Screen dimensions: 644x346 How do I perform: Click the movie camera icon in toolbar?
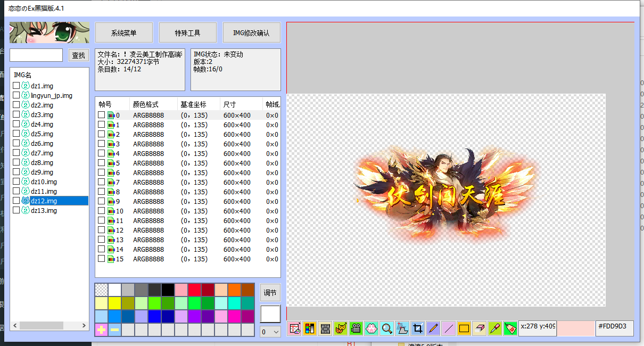pos(356,328)
